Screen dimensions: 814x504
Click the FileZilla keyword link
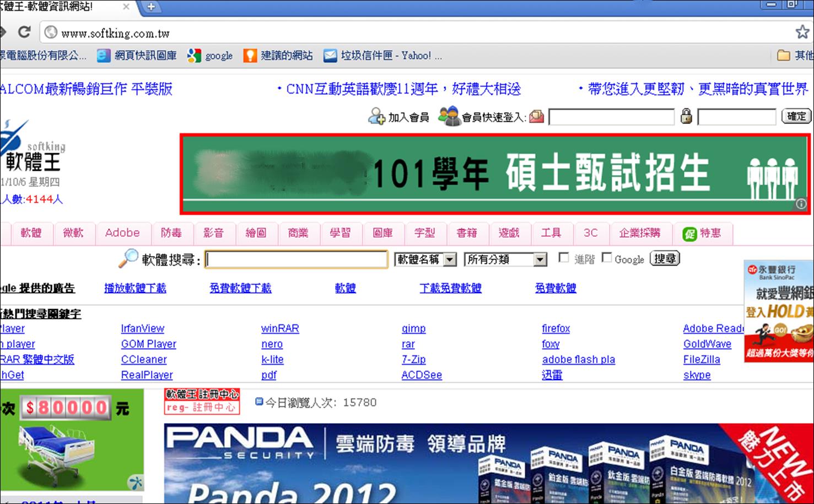(x=702, y=360)
